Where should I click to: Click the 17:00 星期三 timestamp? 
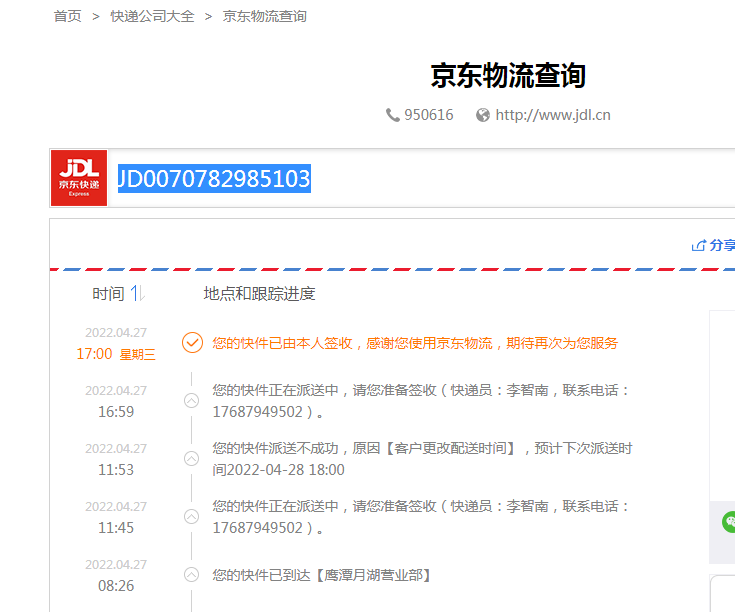coord(116,354)
